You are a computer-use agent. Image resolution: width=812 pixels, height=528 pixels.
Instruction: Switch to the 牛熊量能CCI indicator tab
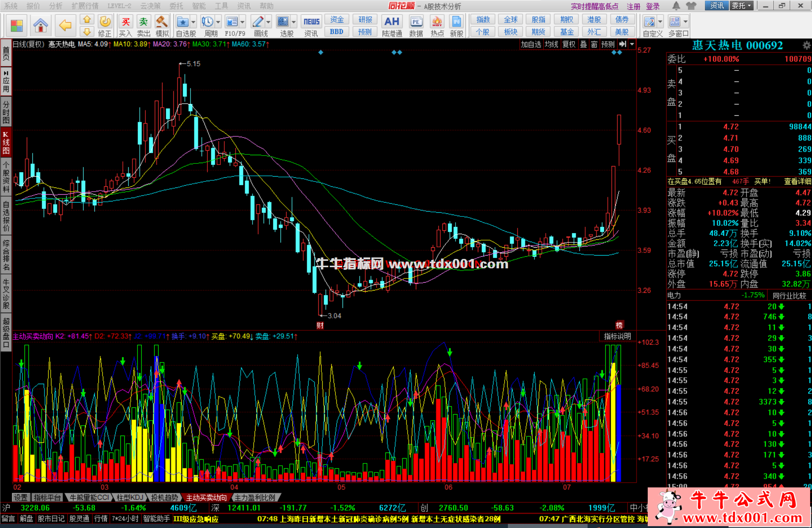tap(89, 497)
